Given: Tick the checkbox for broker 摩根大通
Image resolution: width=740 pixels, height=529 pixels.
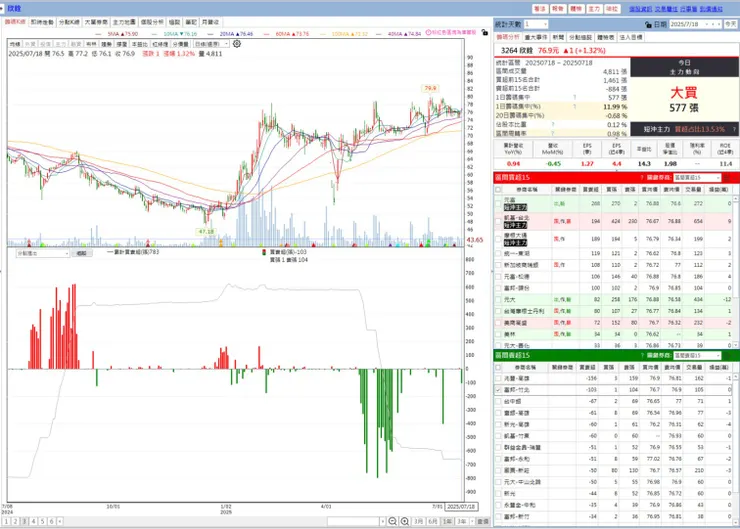Looking at the screenshot, I should coord(498,239).
